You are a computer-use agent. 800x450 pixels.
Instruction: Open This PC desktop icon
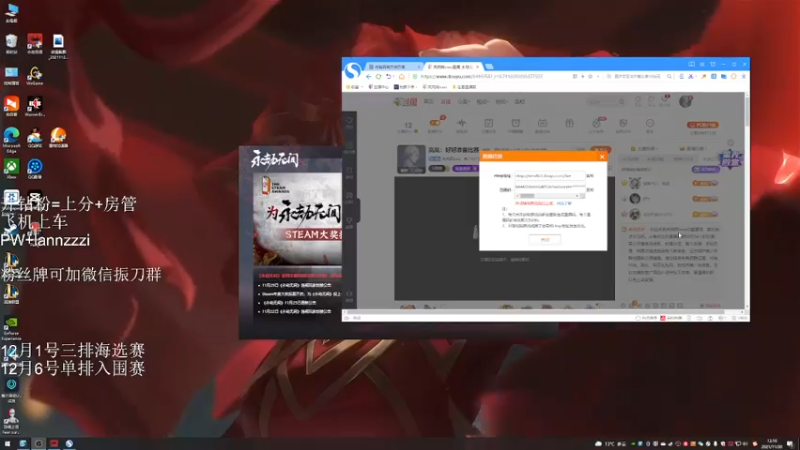[x=11, y=12]
